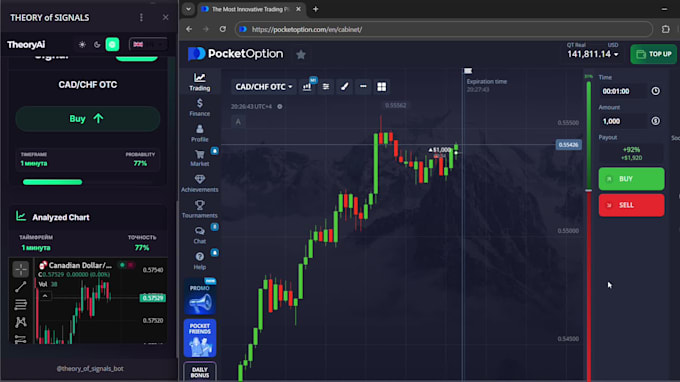
Task: Click the minus line tool in chart toolbar
Action: pyautogui.click(x=363, y=87)
